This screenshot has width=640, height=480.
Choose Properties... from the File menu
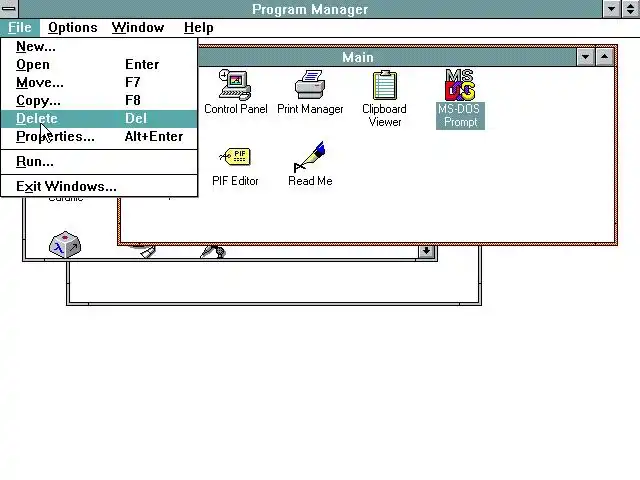tap(99, 136)
